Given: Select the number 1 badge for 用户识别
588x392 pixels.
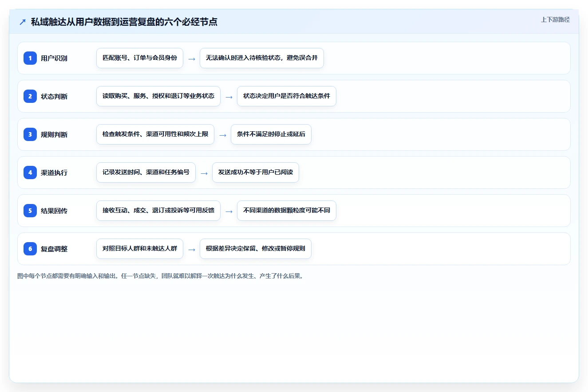Looking at the screenshot, I should [30, 58].
